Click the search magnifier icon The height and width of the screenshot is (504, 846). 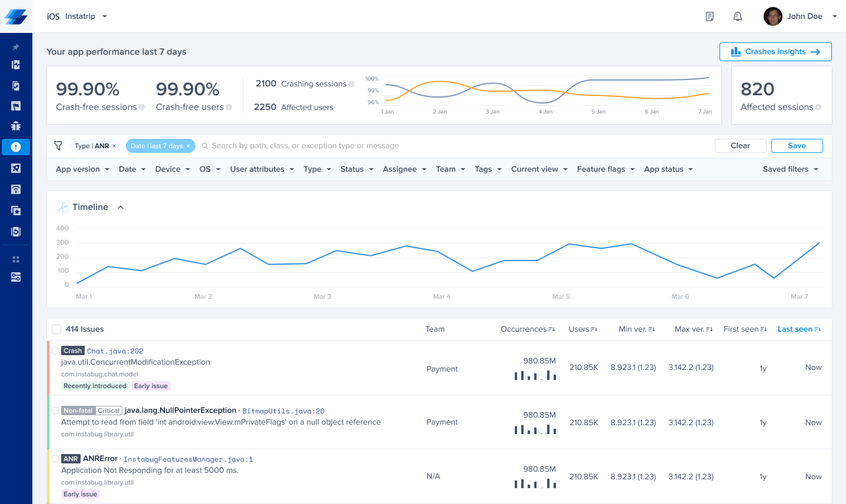[205, 146]
